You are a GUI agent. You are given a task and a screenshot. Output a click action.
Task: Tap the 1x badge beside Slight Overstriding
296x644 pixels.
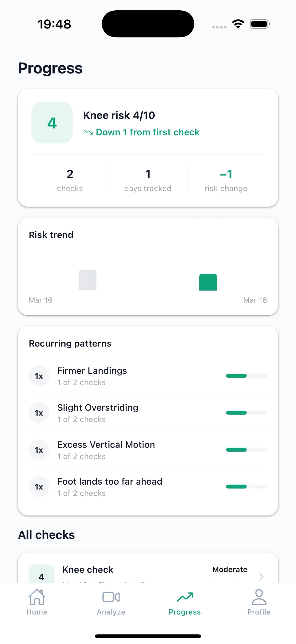point(39,413)
